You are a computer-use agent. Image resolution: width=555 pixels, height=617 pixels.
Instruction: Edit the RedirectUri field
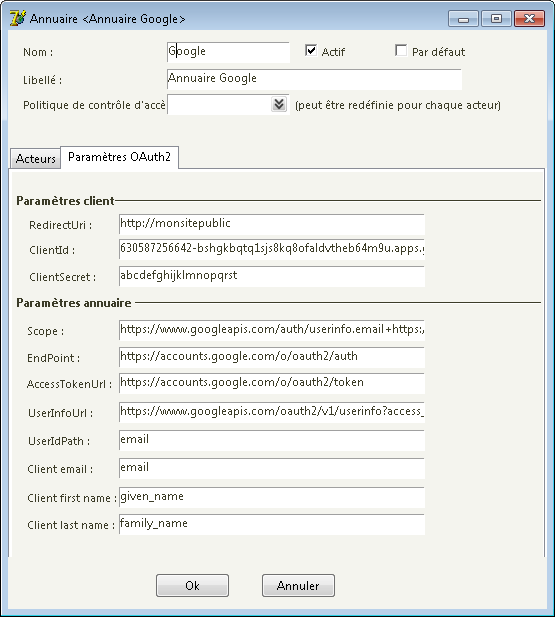pyautogui.click(x=272, y=224)
